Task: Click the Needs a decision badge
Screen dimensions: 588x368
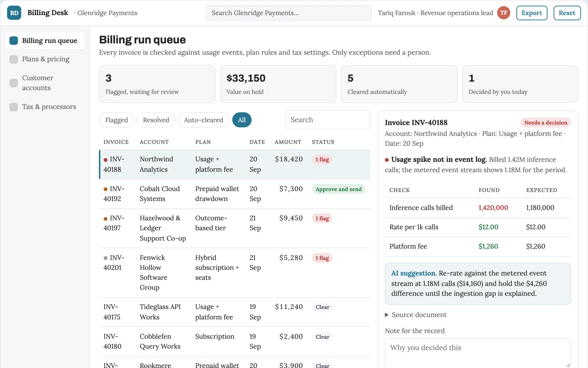Action: click(545, 123)
